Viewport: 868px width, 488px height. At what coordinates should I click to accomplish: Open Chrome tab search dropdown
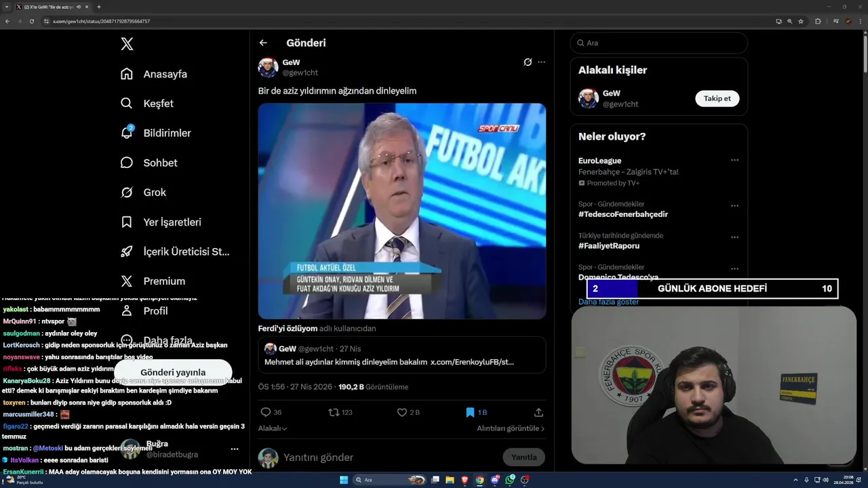[7, 7]
